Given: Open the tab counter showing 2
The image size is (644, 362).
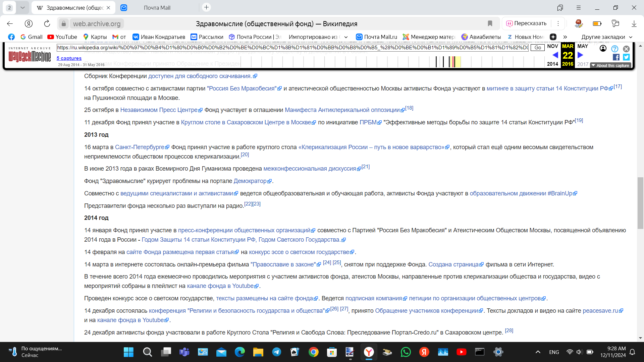Looking at the screenshot, I should click(x=9, y=7).
